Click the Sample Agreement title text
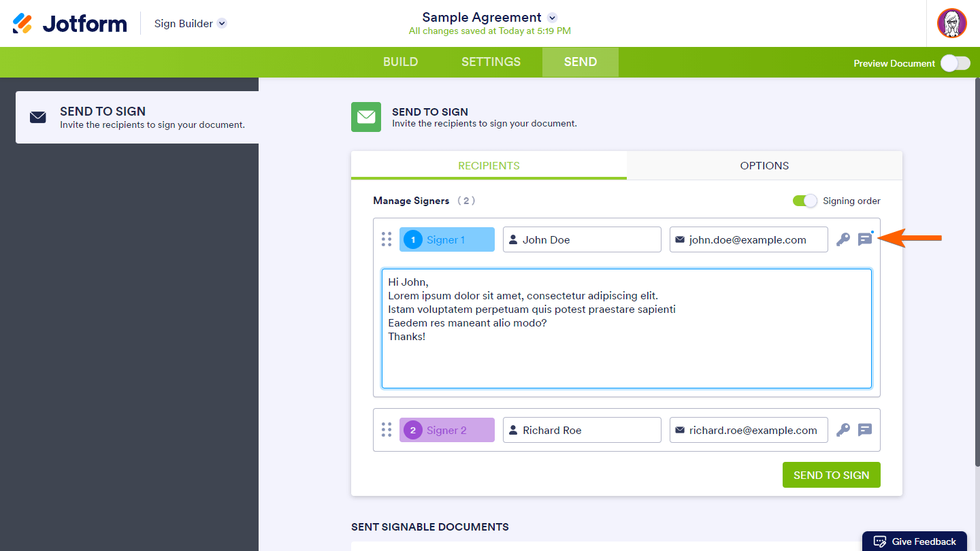This screenshot has width=980, height=551. tap(482, 18)
